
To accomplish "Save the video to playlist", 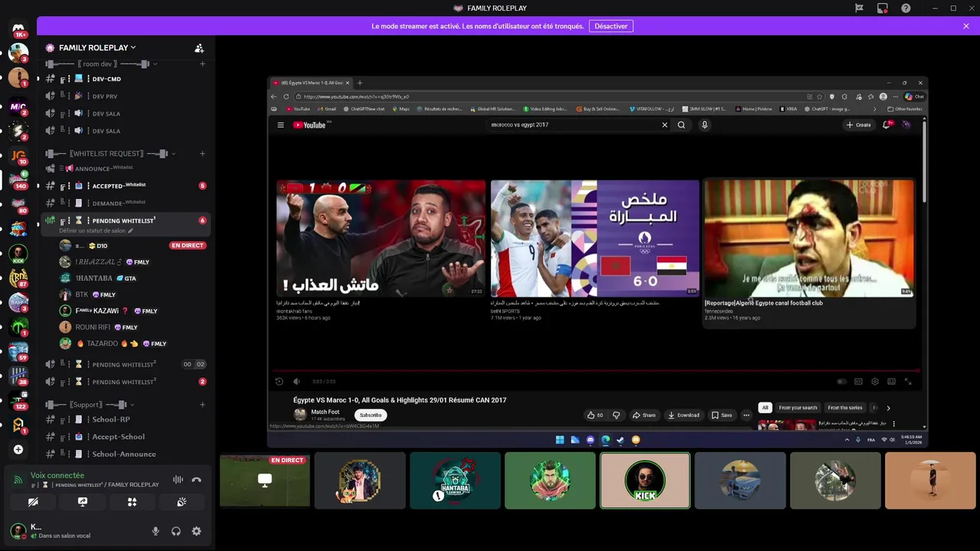I will 722,415.
